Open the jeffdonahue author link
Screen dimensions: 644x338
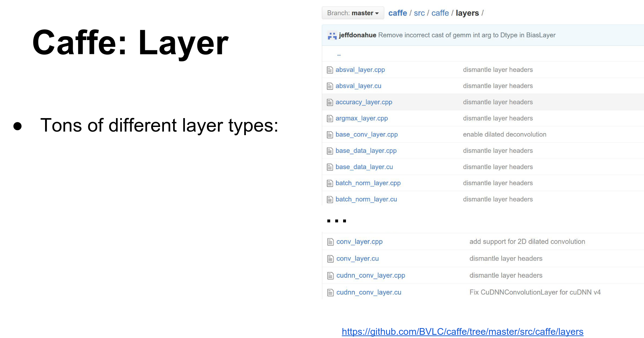tap(357, 35)
